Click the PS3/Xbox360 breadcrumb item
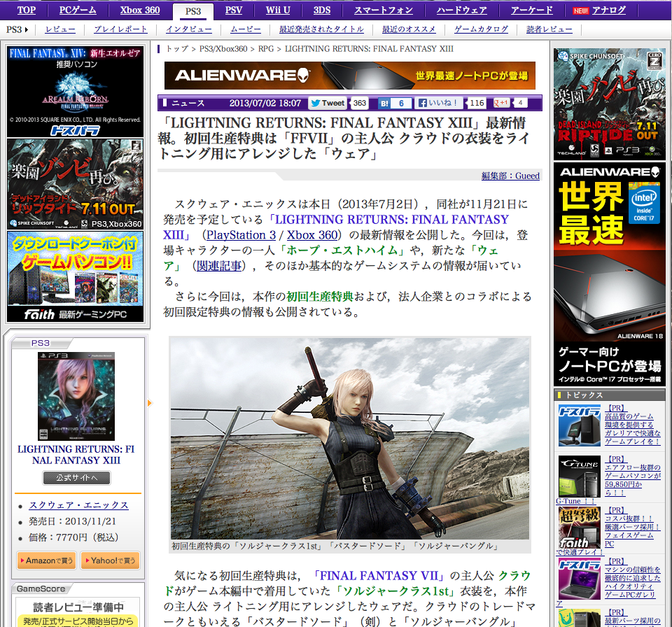The width and height of the screenshot is (672, 627). [223, 49]
